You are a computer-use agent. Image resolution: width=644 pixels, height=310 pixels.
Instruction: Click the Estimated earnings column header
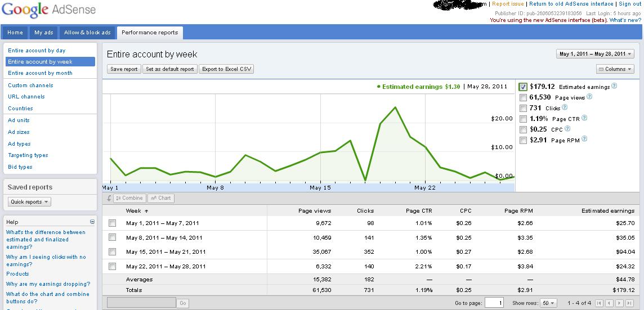point(608,210)
